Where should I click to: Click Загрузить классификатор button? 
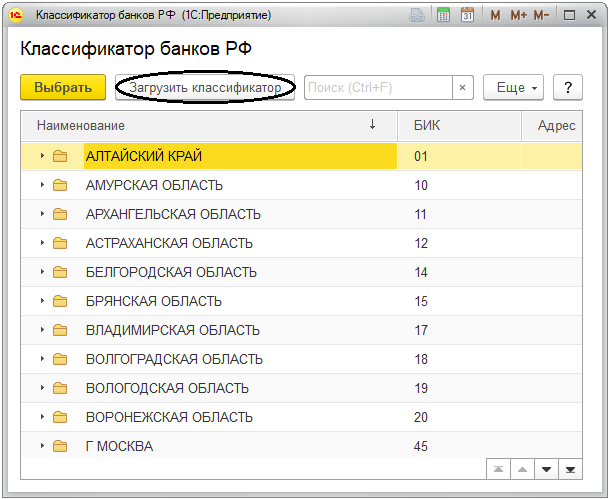tap(205, 87)
